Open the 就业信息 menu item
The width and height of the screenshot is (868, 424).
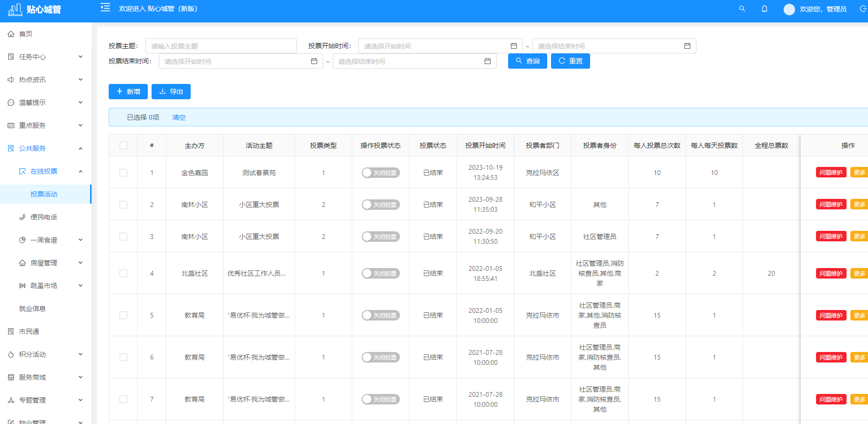(45, 309)
